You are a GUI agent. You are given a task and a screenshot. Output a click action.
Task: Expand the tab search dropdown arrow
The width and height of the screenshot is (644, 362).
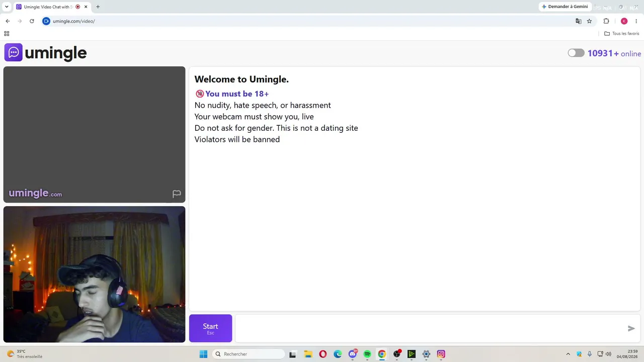[7, 7]
